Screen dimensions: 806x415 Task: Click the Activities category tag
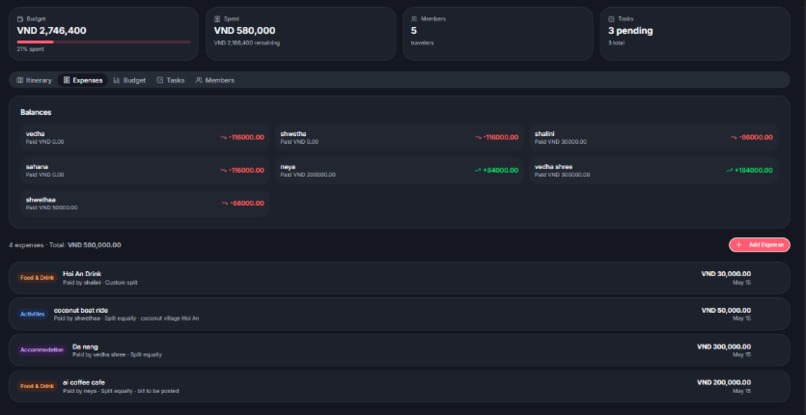pyautogui.click(x=32, y=314)
